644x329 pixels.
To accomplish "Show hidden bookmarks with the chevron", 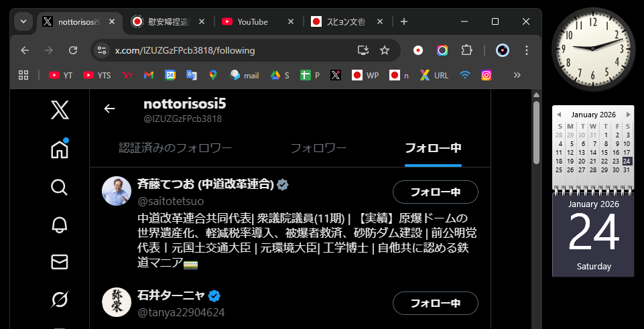I will point(517,75).
